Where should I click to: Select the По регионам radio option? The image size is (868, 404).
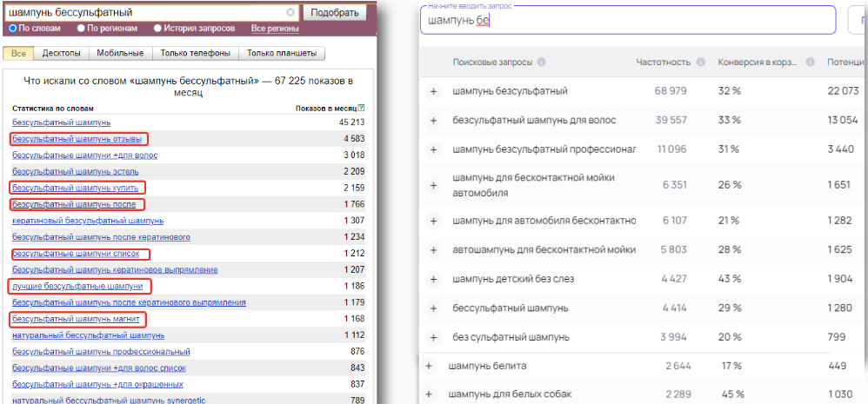pos(81,29)
